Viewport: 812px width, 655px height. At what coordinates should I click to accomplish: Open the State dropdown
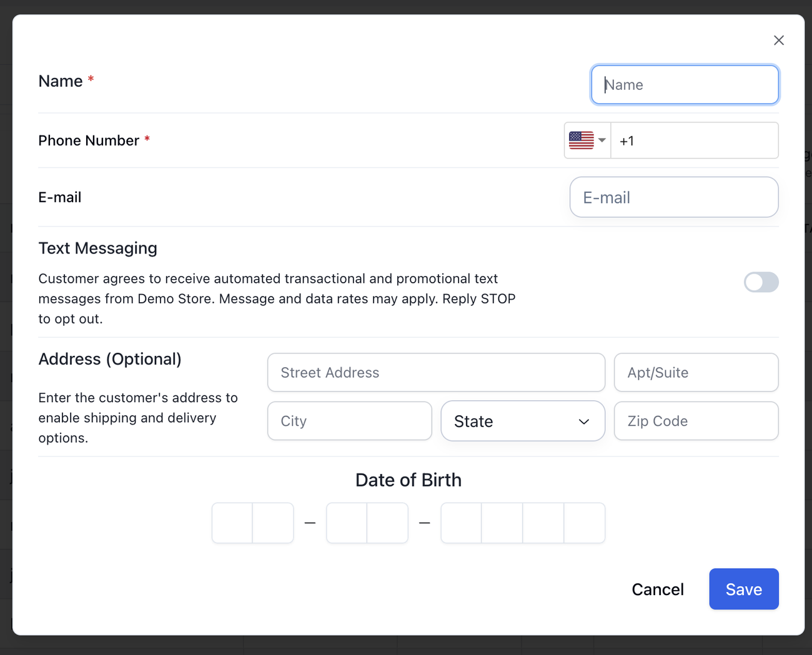click(x=523, y=421)
